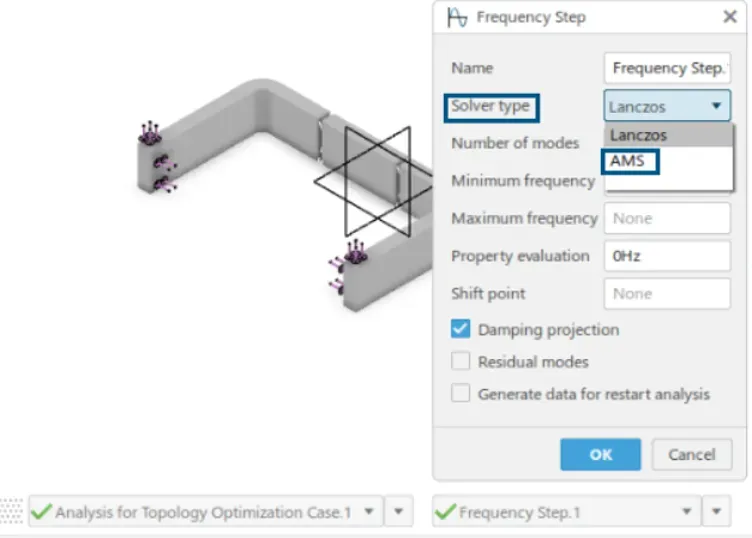Expand the Analysis for Topology Optimization Case.1 dropdown
Viewport: 752px width, 538px height.
click(x=368, y=512)
